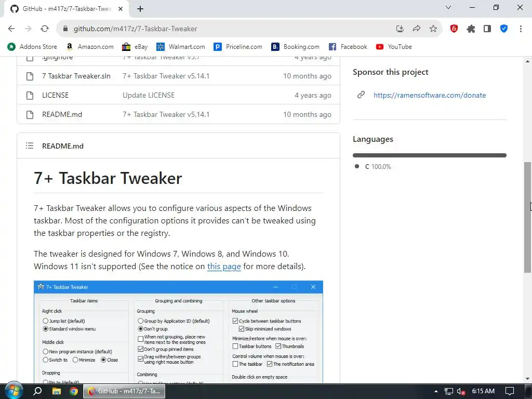The width and height of the screenshot is (532, 399).
Task: Click the link chain icon beside donate URL
Action: tap(361, 95)
